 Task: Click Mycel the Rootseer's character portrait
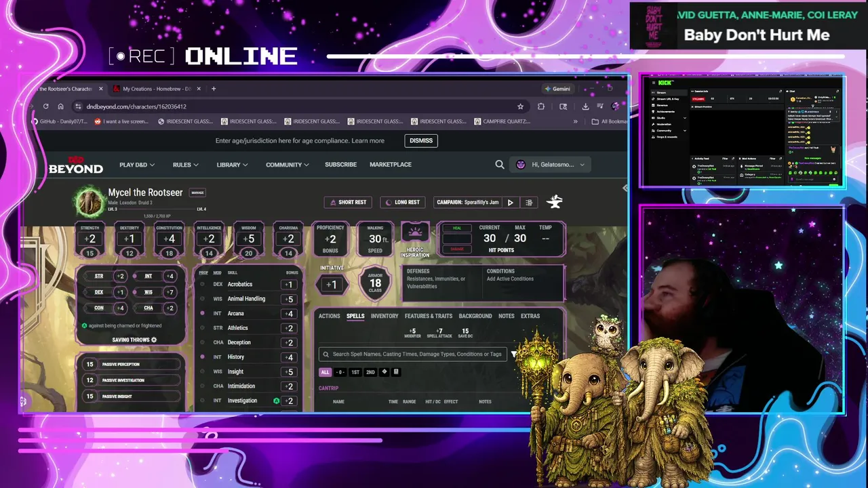[89, 201]
